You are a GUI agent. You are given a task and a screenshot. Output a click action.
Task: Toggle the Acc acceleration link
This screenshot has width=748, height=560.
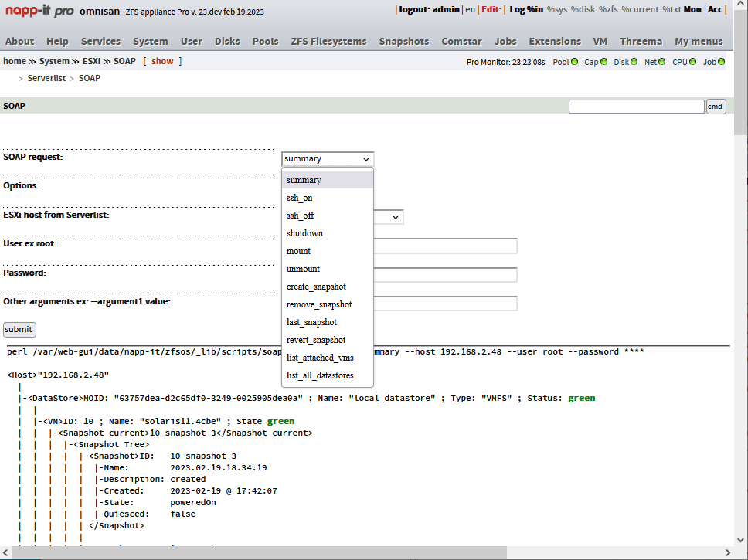(x=715, y=9)
